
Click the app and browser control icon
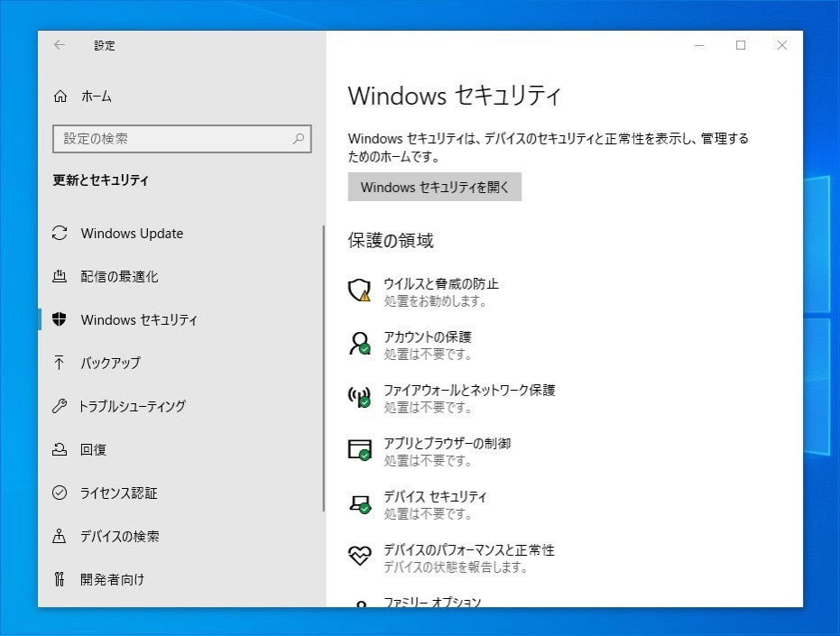(x=359, y=449)
